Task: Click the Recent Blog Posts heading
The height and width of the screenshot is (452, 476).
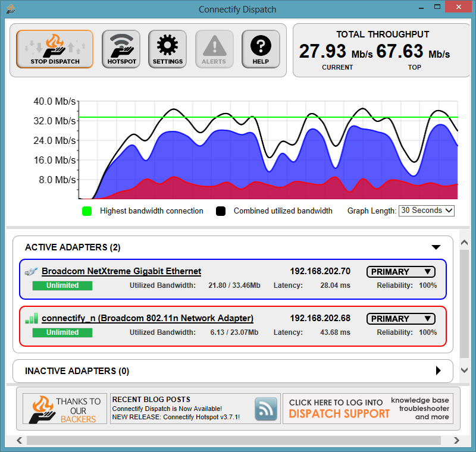Action: 151,400
